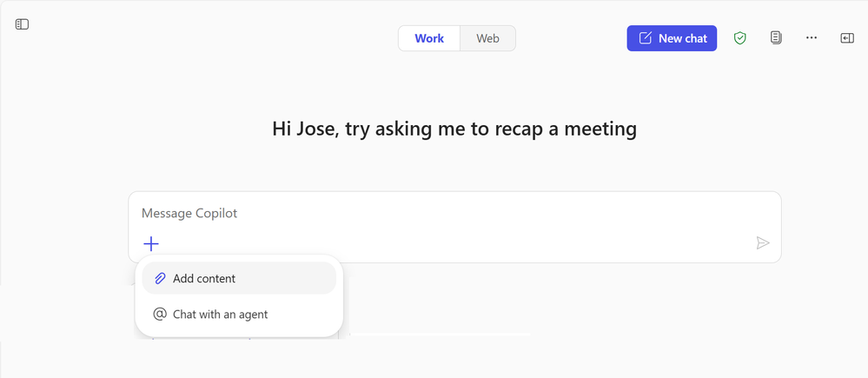The image size is (868, 378).
Task: Toggle the left sidebar navigation panel icon
Action: tap(22, 24)
